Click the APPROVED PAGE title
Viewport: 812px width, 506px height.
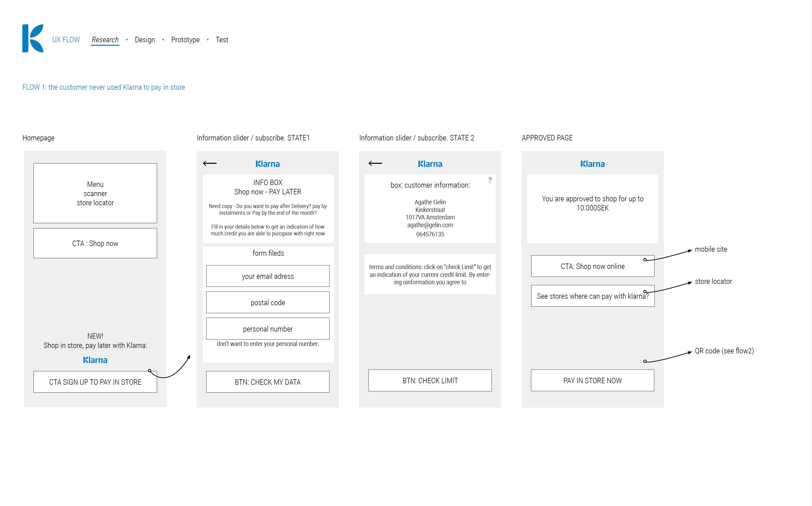[547, 138]
